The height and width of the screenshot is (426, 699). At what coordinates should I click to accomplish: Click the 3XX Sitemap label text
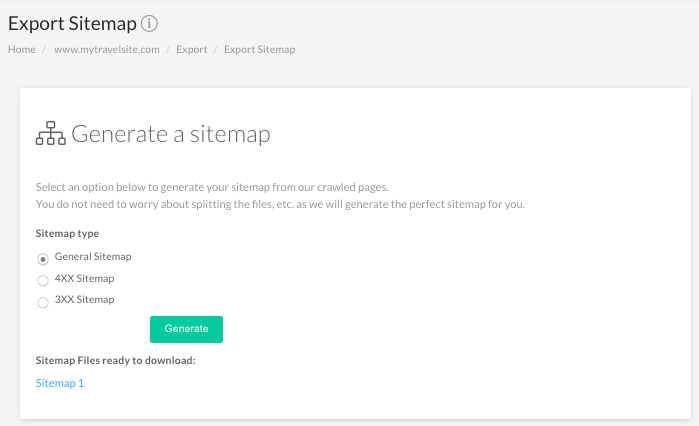tap(85, 299)
